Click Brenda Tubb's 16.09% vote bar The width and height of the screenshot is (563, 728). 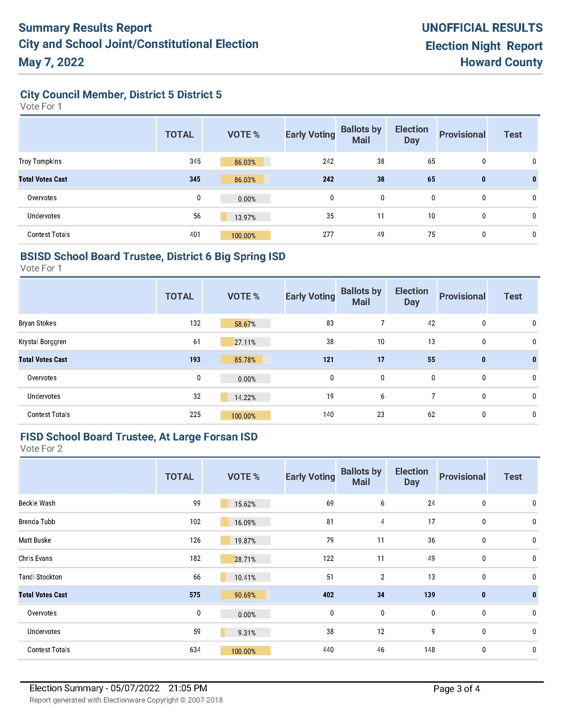pyautogui.click(x=245, y=522)
